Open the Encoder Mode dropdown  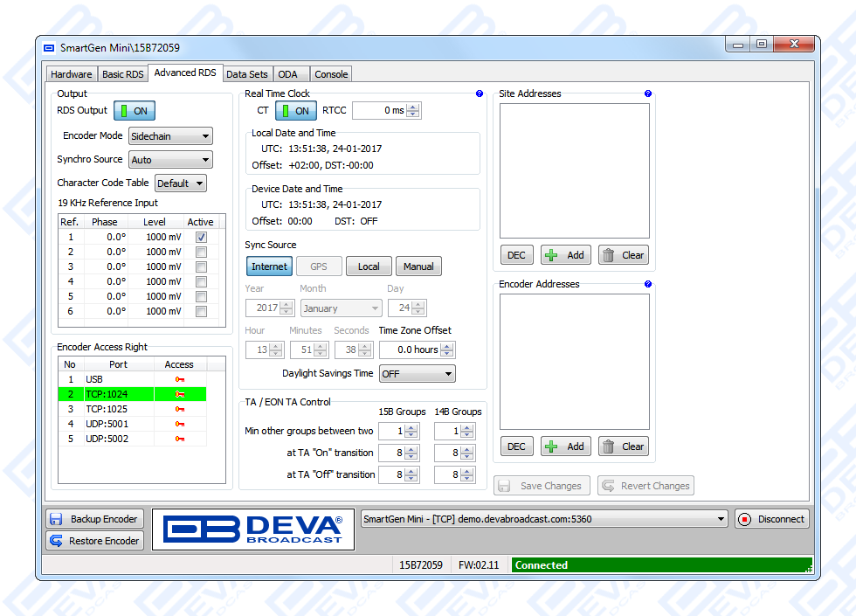pos(170,136)
